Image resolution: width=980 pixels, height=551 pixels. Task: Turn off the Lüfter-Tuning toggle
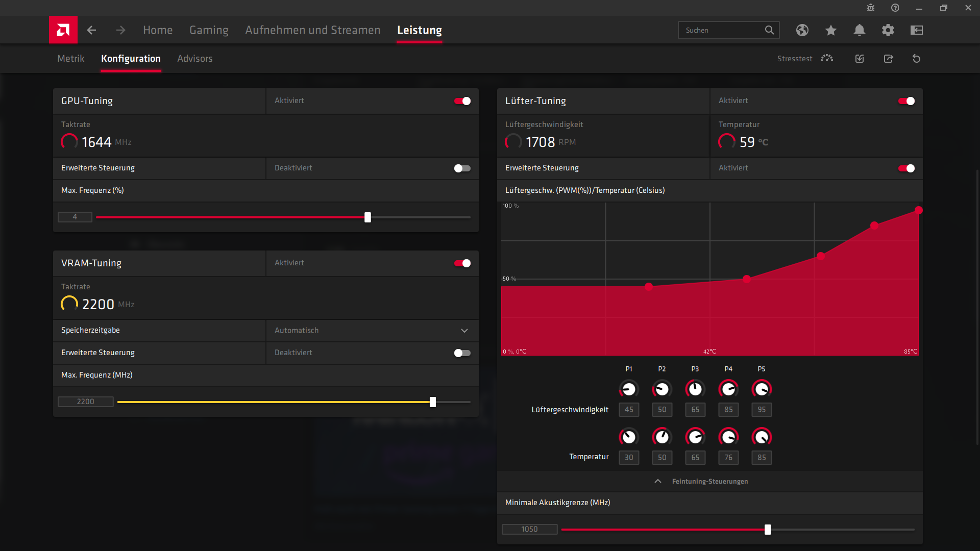coord(906,101)
